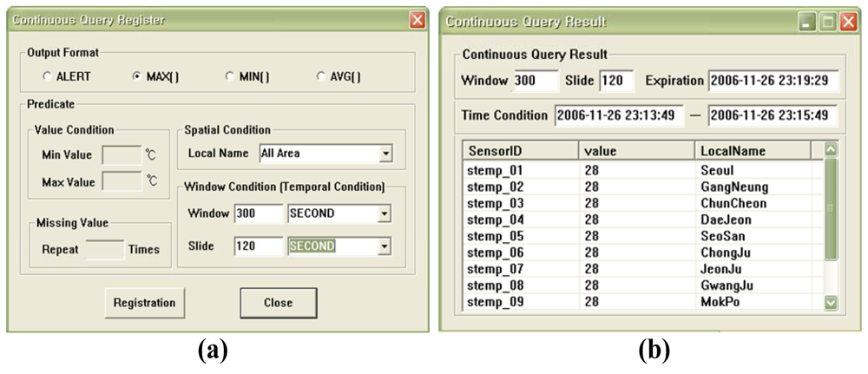Screen dimensions: 868x374
Task: Close the Continuous Query Register window
Action: (x=418, y=20)
